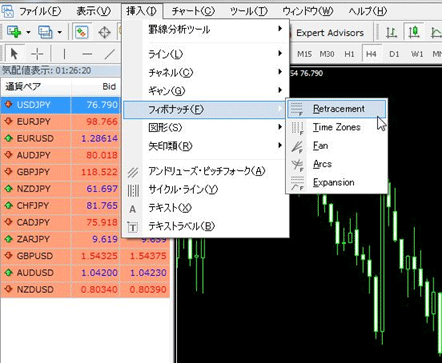The height and width of the screenshot is (363, 442).
Task: Switch chart to bar chart icon
Action: pos(391,32)
